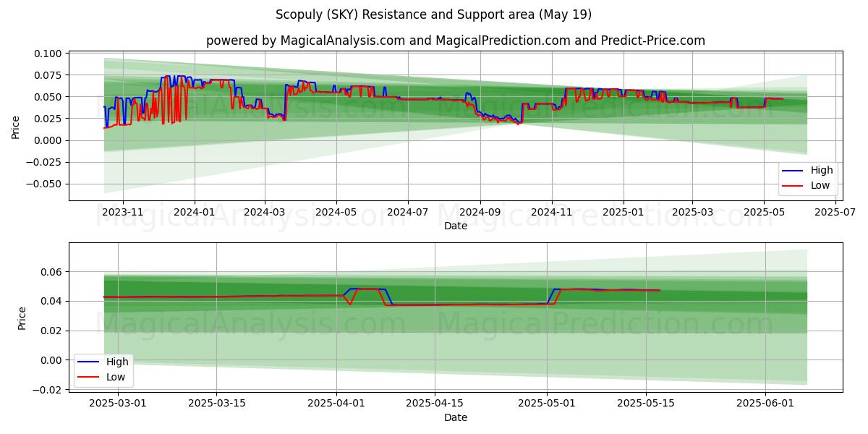The height and width of the screenshot is (434, 868).
Task: Click the bottom chart y-axis label '−0.02'
Action: pyautogui.click(x=48, y=390)
